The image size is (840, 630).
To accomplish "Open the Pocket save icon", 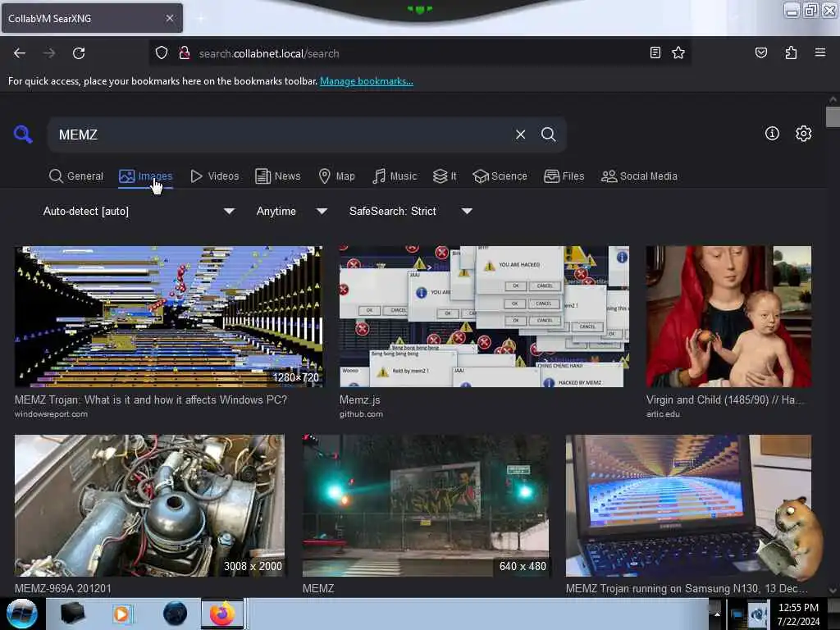I will pos(760,52).
